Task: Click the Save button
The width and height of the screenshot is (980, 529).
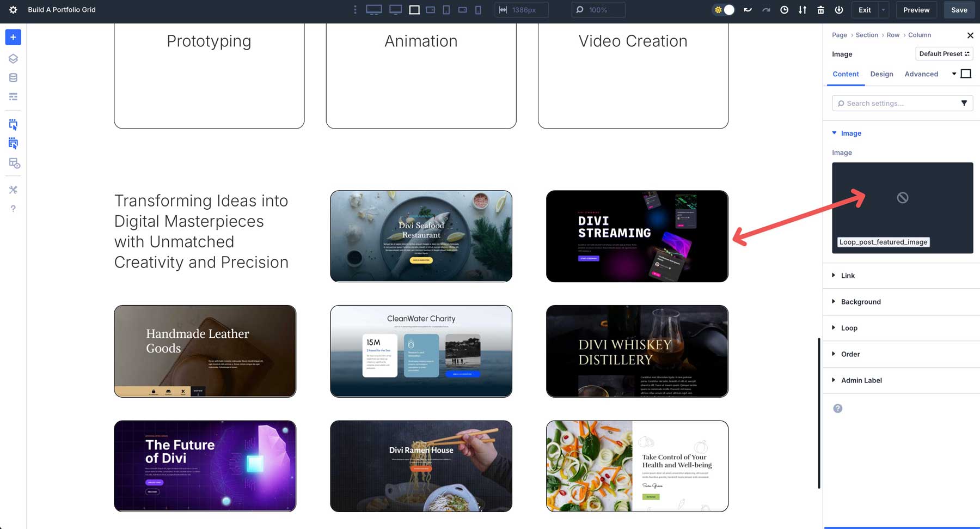Action: click(959, 9)
